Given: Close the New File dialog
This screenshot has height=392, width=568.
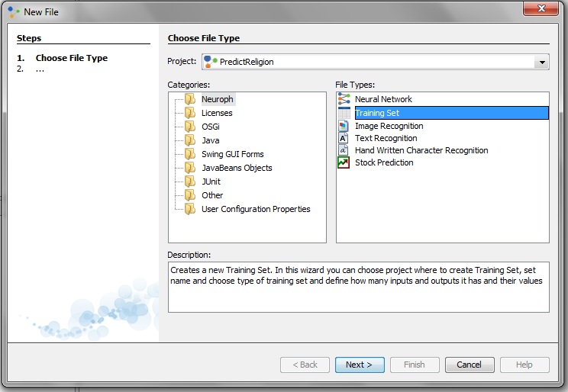Looking at the screenshot, I should 541,8.
